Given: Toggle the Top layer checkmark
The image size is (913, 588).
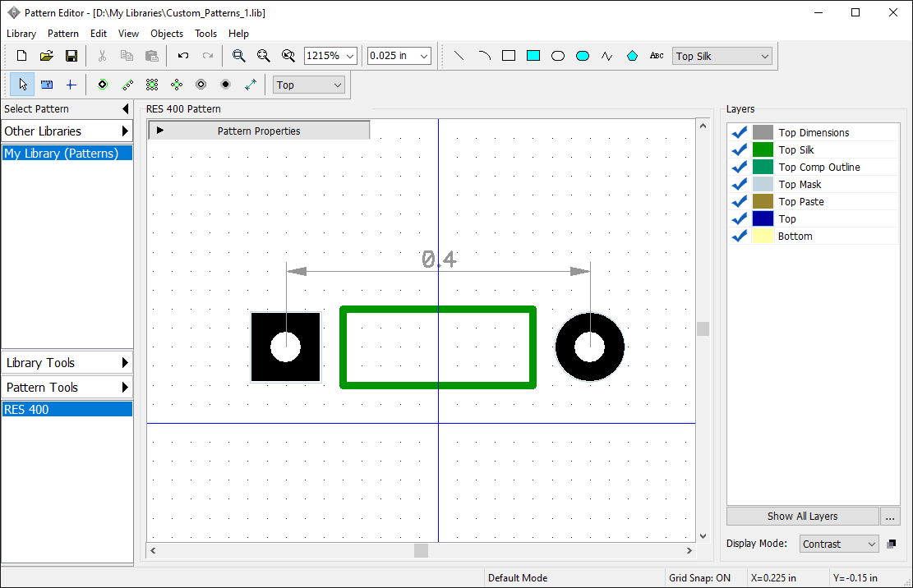Looking at the screenshot, I should coord(740,219).
